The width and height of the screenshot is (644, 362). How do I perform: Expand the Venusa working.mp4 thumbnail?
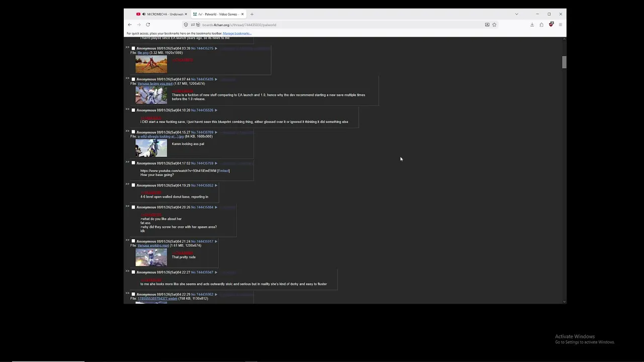click(151, 257)
